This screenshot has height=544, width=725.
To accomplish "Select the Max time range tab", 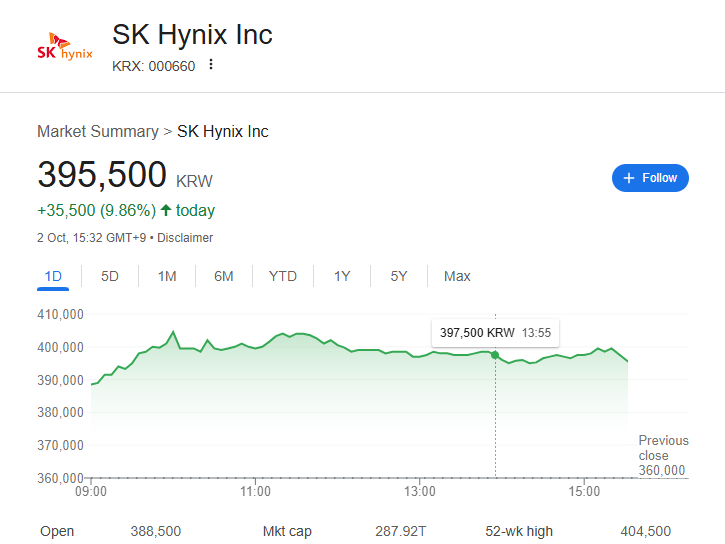I will point(457,276).
